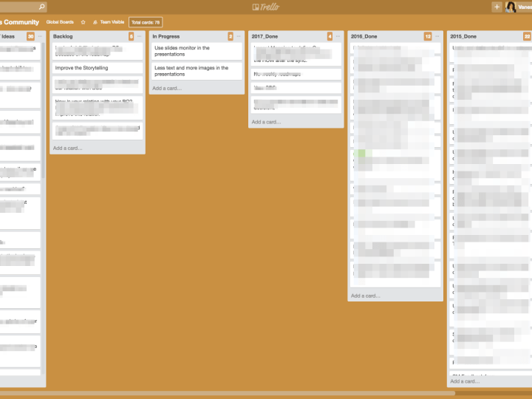Click the In Progress list title
Screen dimensions: 532x399
(x=166, y=36)
